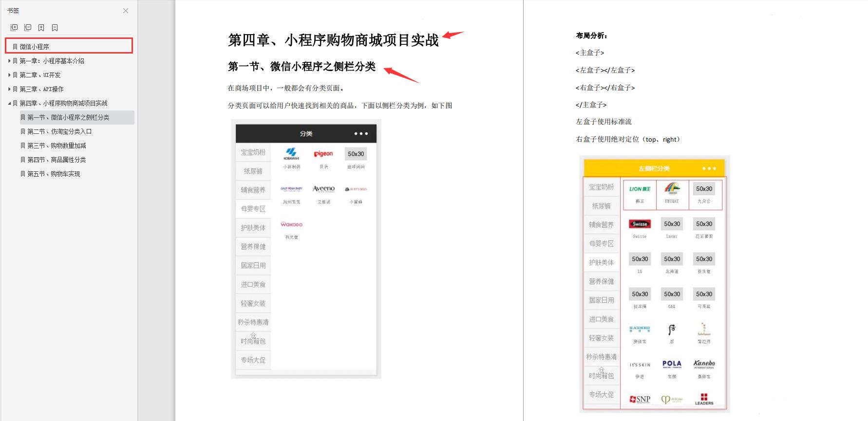Click the page subheading 第一节、微信小程序之侧栏分类
This screenshot has height=421, width=868.
coord(302,67)
